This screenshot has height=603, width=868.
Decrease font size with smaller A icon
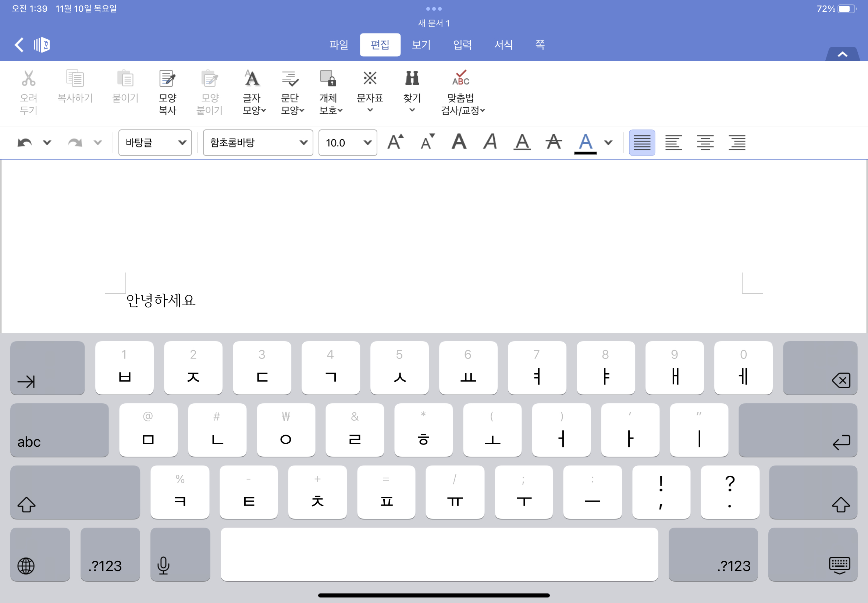(x=427, y=142)
